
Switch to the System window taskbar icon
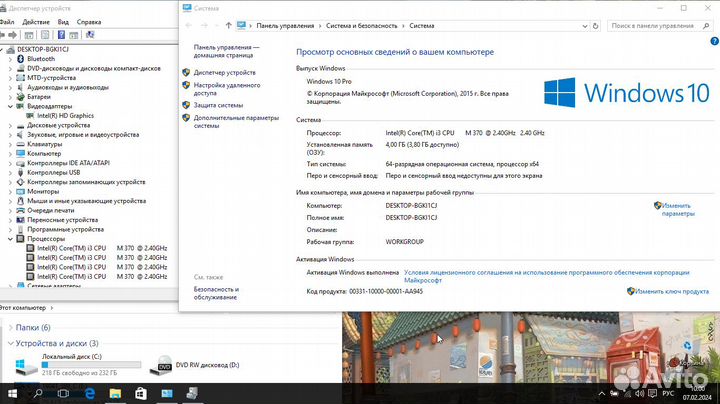167,393
